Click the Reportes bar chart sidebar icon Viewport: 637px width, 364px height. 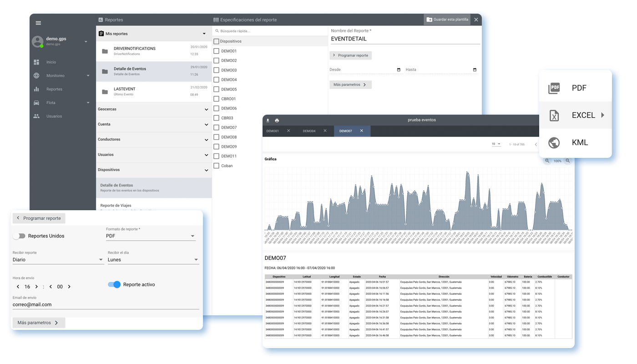pyautogui.click(x=36, y=89)
